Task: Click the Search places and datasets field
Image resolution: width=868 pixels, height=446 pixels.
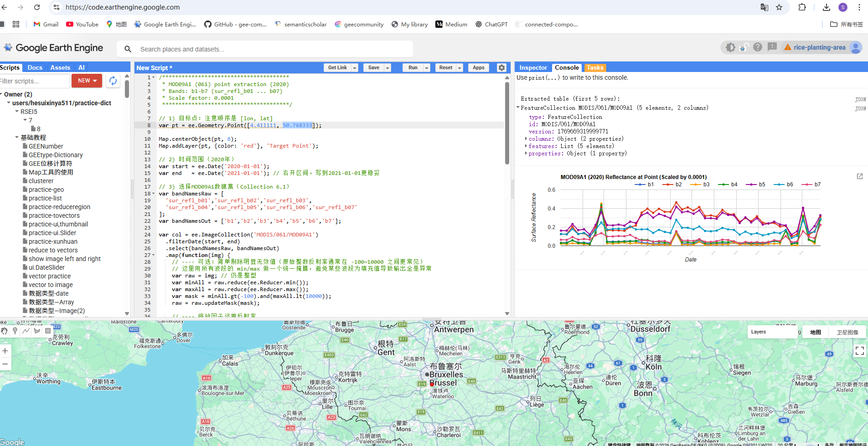Action: 274,49
